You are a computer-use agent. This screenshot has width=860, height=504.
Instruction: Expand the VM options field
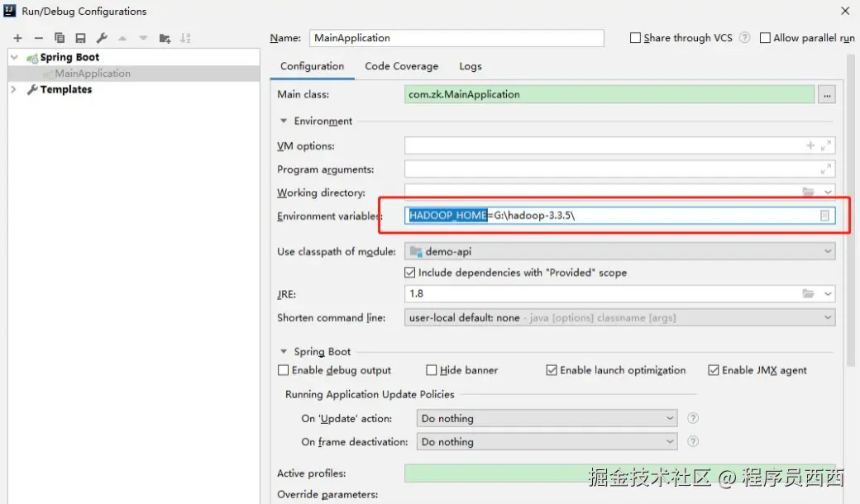[825, 145]
